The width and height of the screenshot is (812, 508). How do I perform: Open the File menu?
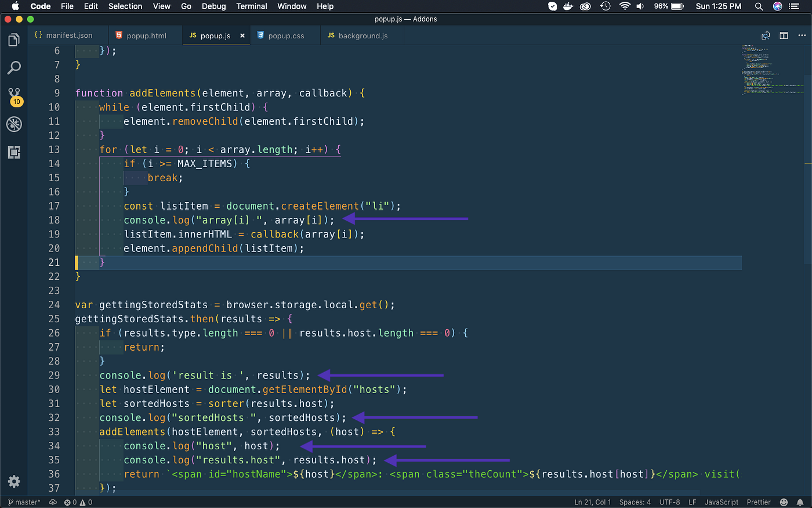67,6
